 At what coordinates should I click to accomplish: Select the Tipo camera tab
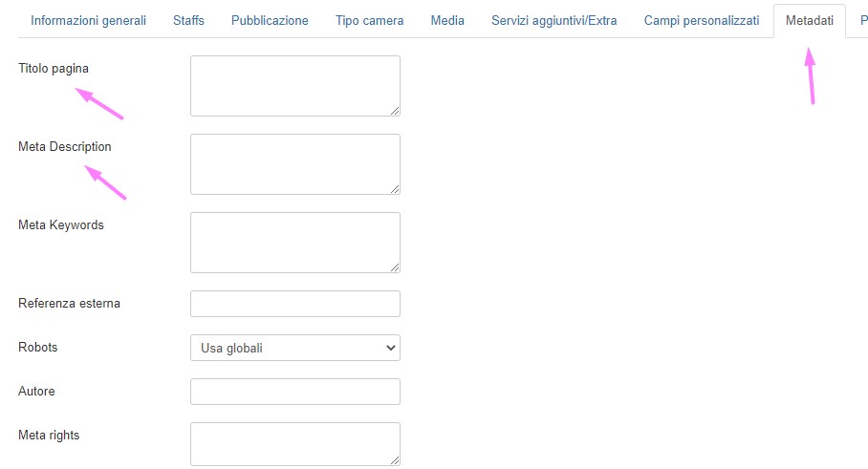[369, 20]
